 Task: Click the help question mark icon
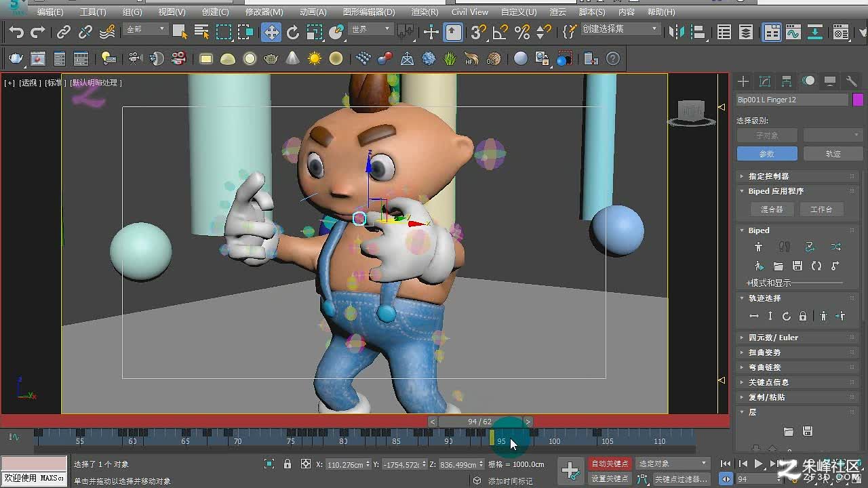612,59
